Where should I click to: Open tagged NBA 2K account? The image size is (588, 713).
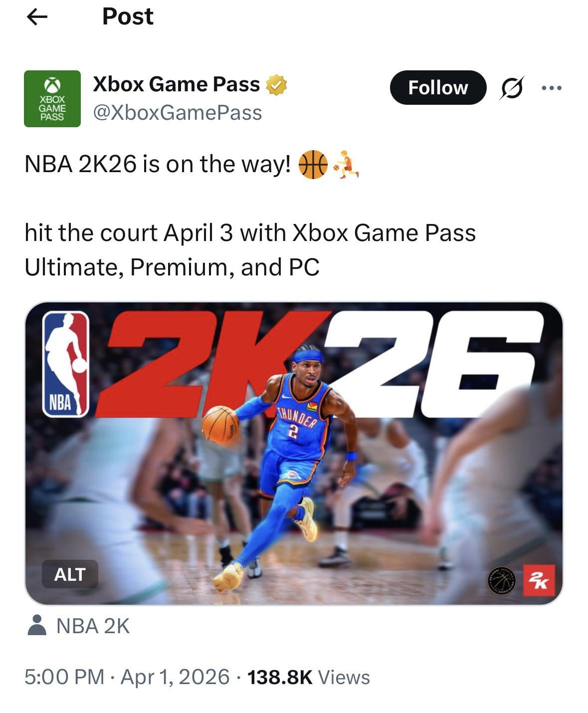[93, 626]
